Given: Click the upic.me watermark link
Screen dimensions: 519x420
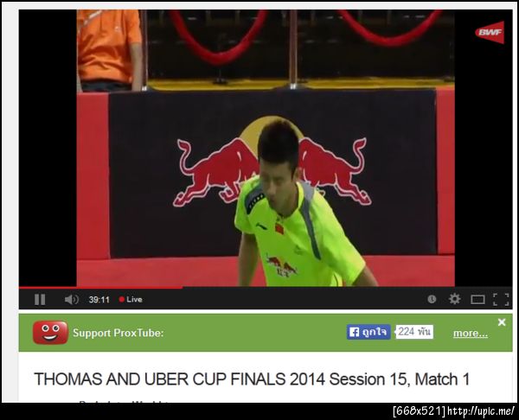Looking at the screenshot, I should pyautogui.click(x=481, y=411).
